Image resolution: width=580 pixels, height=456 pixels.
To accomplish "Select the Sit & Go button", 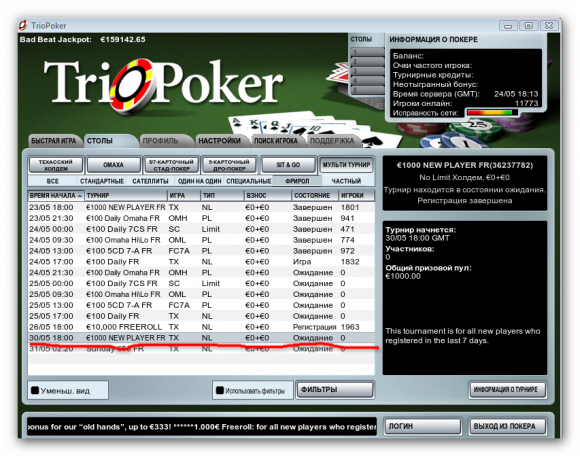I will [288, 165].
